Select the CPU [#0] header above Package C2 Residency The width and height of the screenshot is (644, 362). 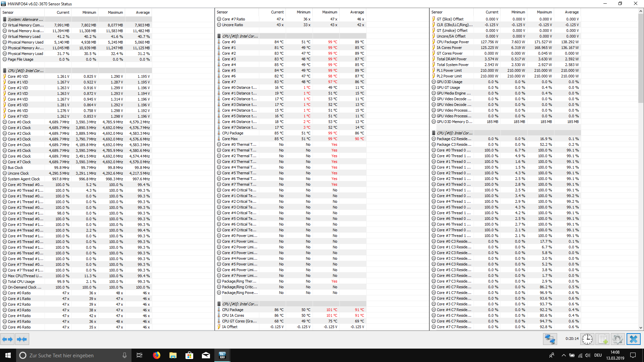pyautogui.click(x=506, y=133)
